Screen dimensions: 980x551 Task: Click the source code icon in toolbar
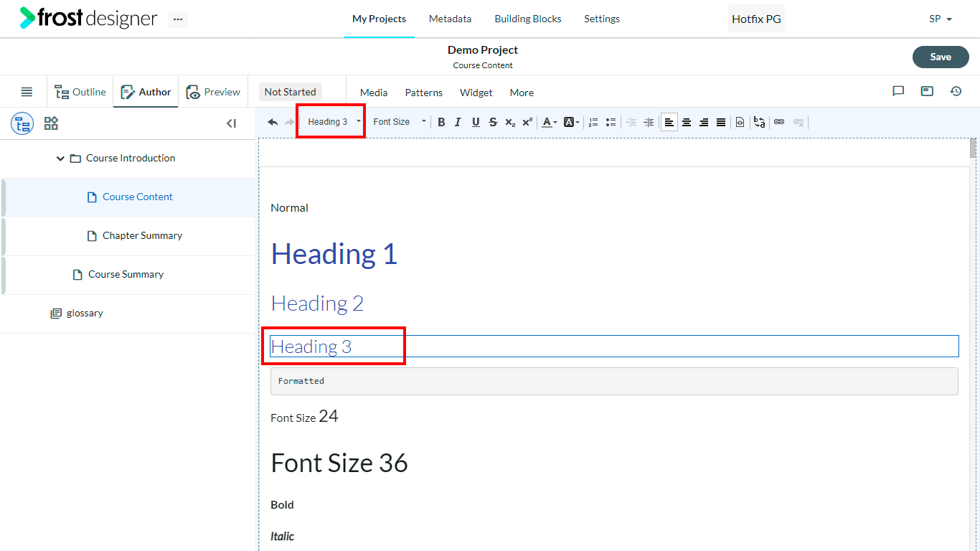pos(740,122)
